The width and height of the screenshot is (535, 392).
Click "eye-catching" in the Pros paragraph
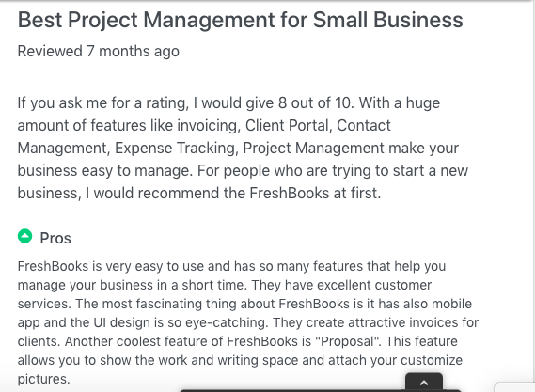click(x=227, y=322)
